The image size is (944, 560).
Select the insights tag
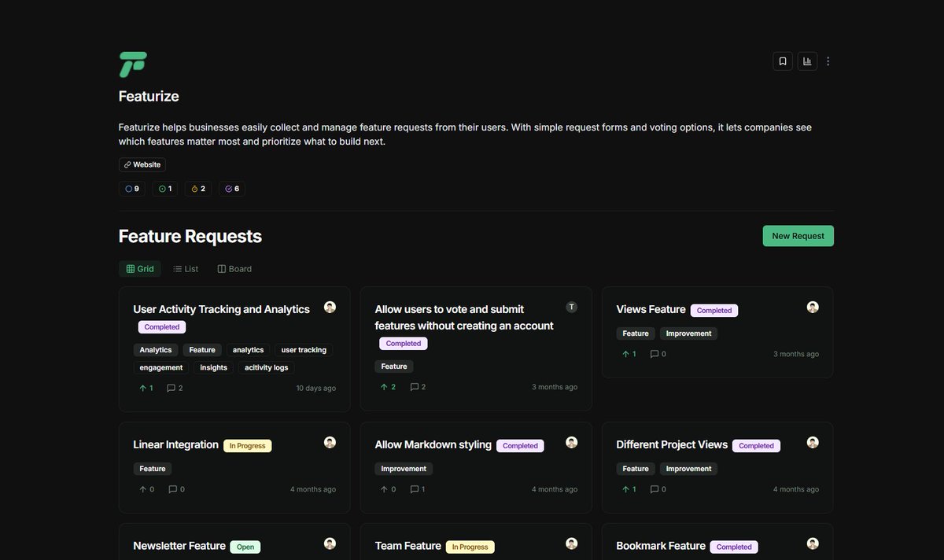tap(213, 367)
